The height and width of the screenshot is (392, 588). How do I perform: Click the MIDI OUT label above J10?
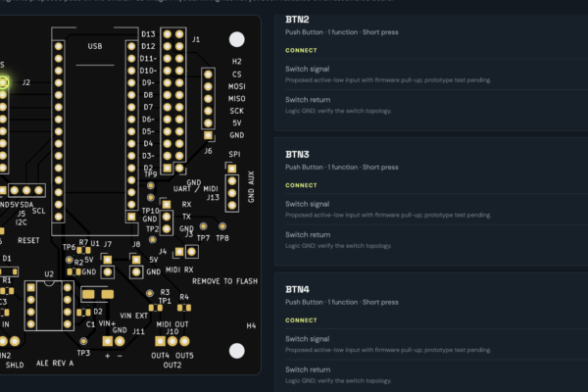[172, 324]
